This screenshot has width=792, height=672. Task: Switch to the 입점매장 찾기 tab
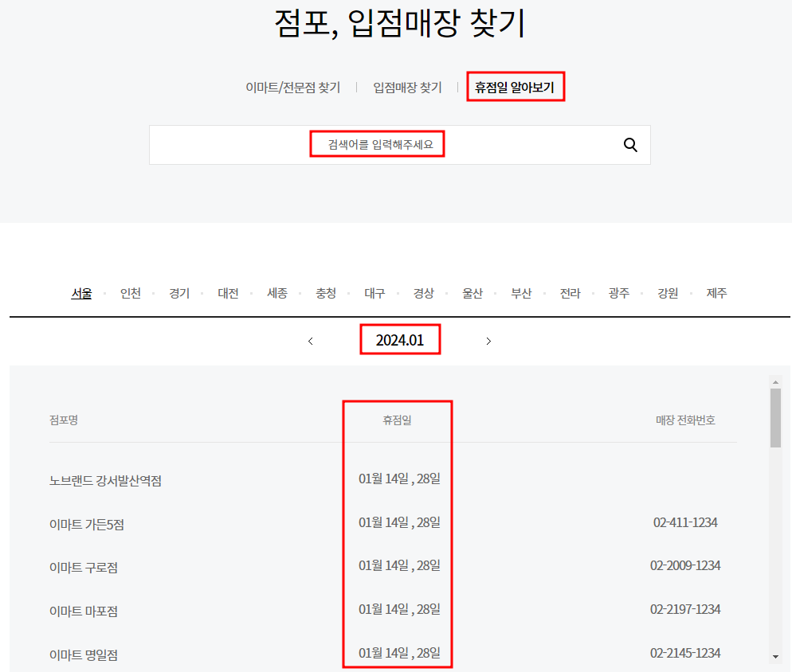[x=409, y=88]
